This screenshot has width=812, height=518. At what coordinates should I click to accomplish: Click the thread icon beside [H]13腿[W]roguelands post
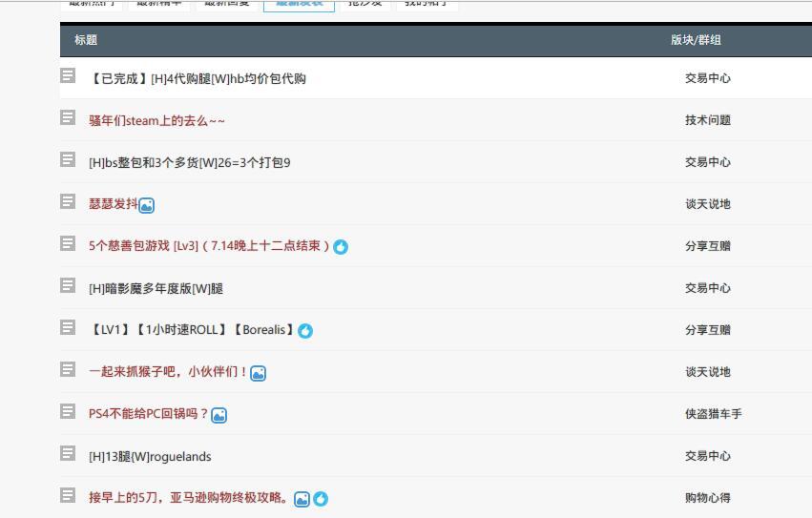(68, 453)
